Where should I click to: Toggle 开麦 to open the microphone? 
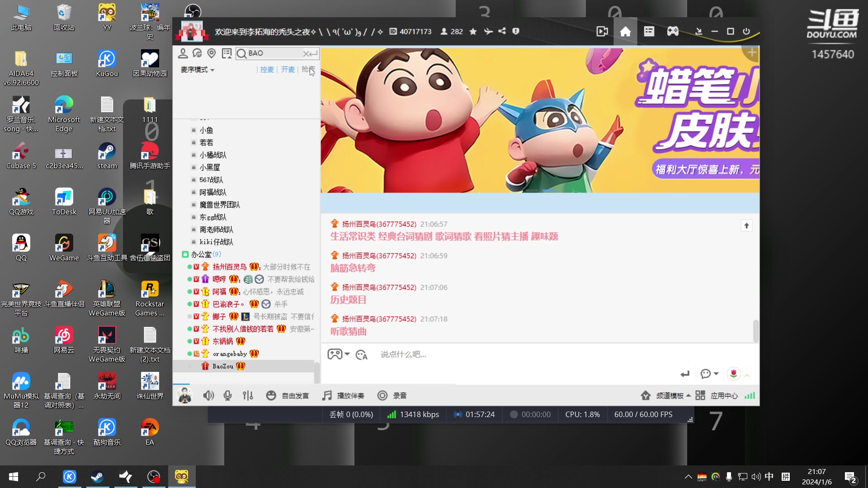pyautogui.click(x=288, y=70)
